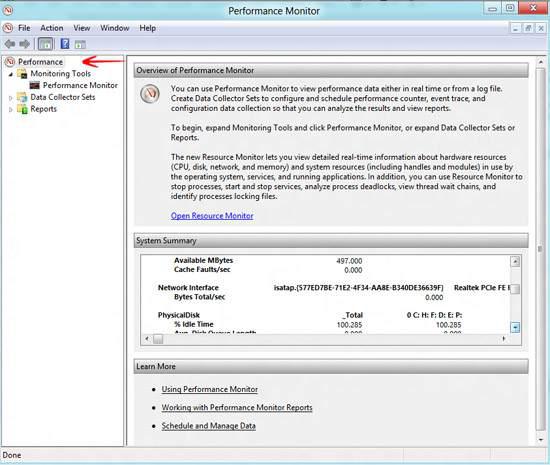The image size is (550, 465).
Task: Click the Bytes Total/sec counter label
Action: click(199, 297)
